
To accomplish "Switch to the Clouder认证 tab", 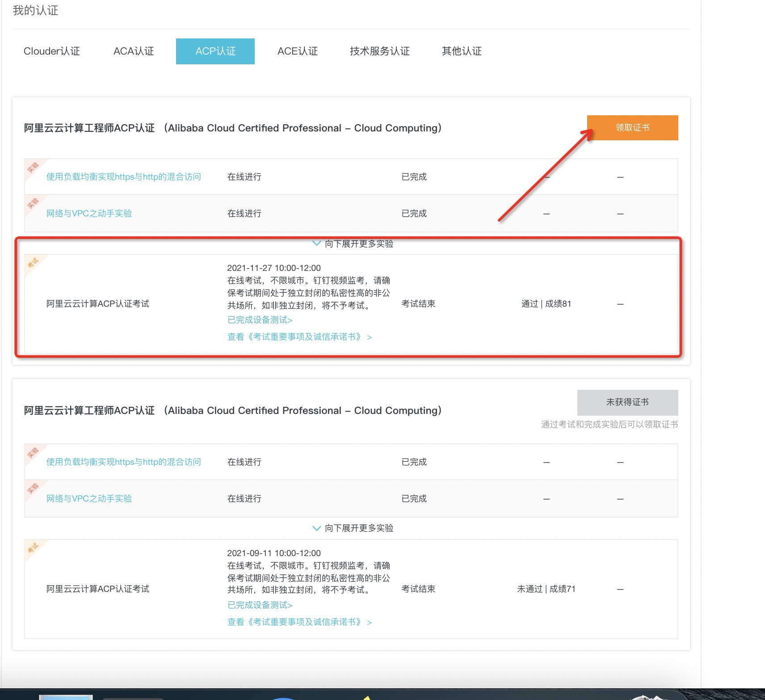I will point(52,51).
